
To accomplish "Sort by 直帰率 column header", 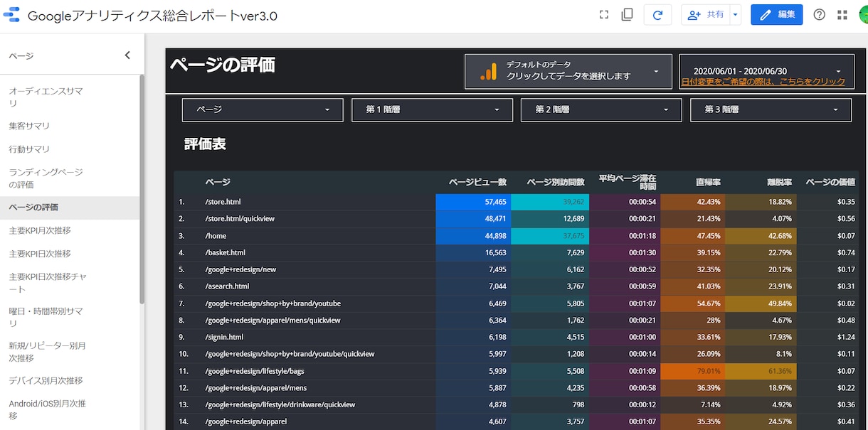I will click(709, 182).
